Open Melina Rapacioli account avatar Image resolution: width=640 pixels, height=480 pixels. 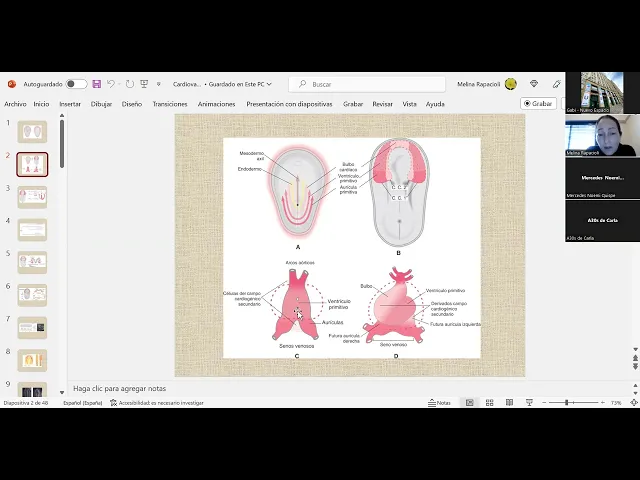pyautogui.click(x=511, y=84)
